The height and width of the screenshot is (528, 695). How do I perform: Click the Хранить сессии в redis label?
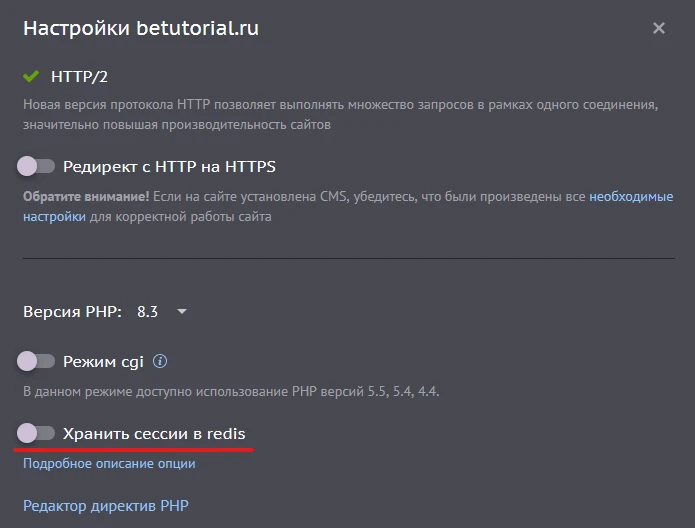(x=154, y=433)
